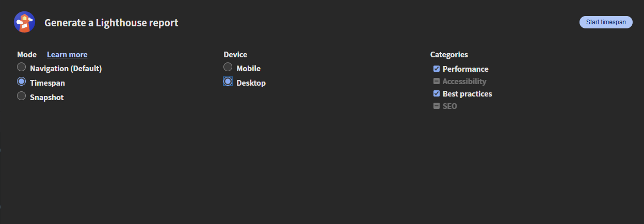The image size is (644, 224).
Task: Uncheck the Best practices checkbox
Action: click(437, 93)
